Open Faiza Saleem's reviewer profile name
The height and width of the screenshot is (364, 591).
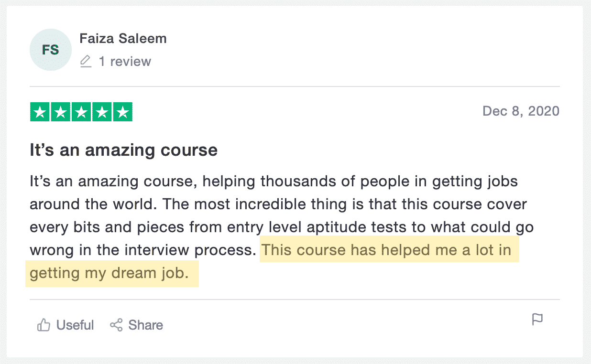click(x=123, y=39)
